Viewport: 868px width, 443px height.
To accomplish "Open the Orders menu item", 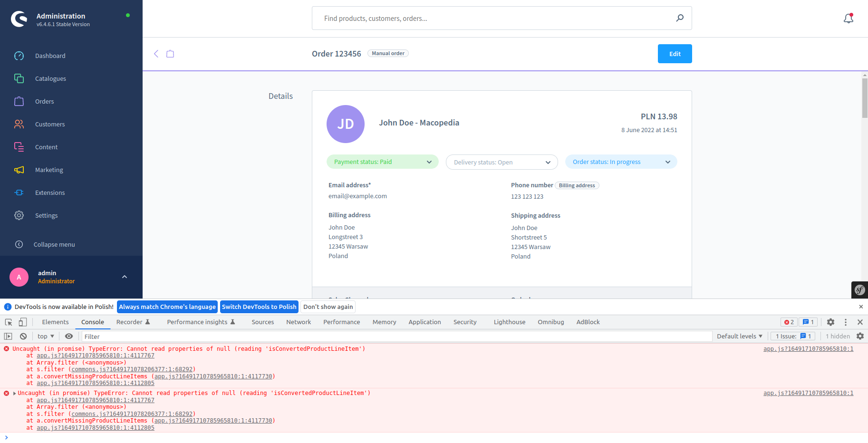I will coord(44,102).
